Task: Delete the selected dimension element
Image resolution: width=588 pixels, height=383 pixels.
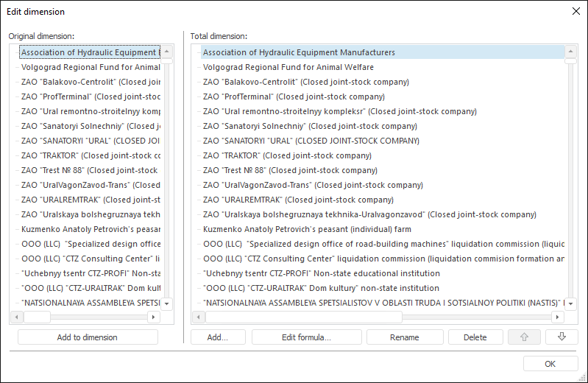Action: [x=475, y=337]
